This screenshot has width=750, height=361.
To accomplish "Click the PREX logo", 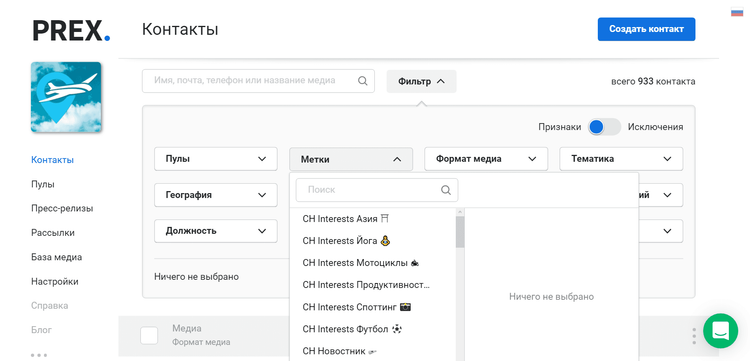I will 71,30.
